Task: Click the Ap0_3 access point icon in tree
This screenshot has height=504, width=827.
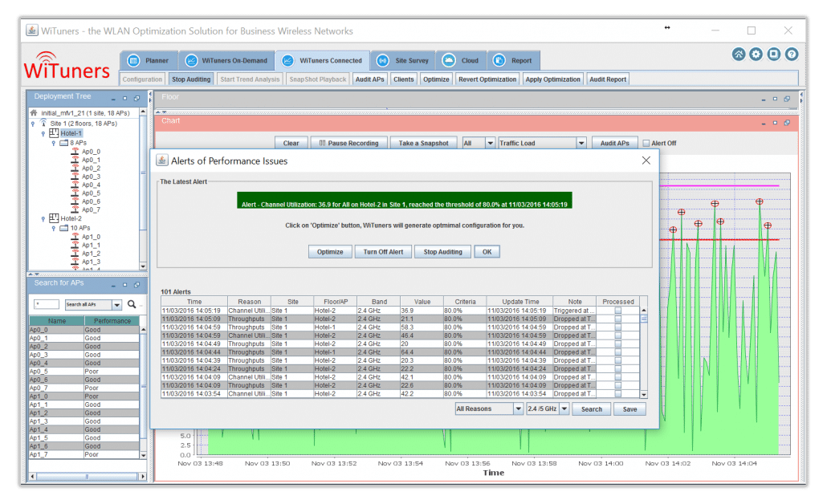Action: tap(75, 177)
